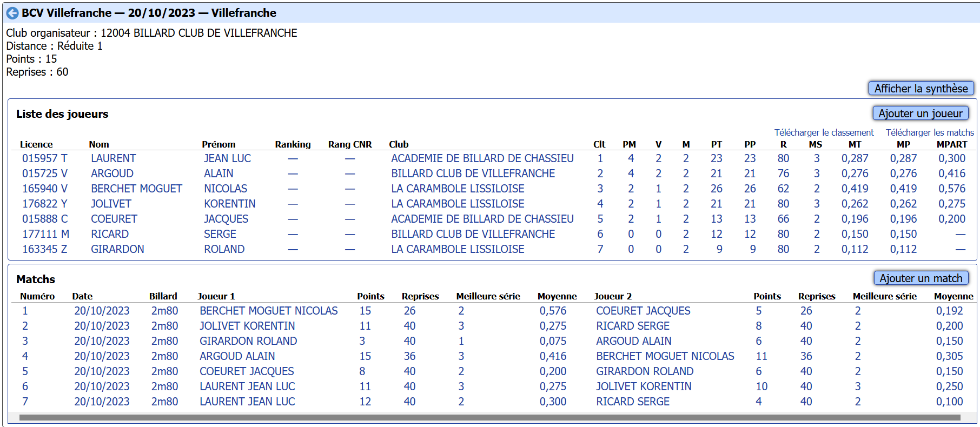The width and height of the screenshot is (980, 427).
Task: Click the date of match 1
Action: pyautogui.click(x=102, y=311)
